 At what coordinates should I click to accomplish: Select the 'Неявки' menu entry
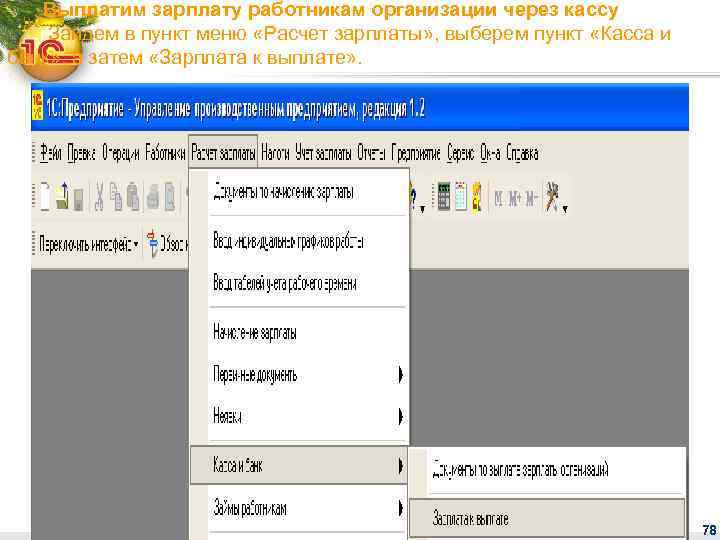[298, 416]
